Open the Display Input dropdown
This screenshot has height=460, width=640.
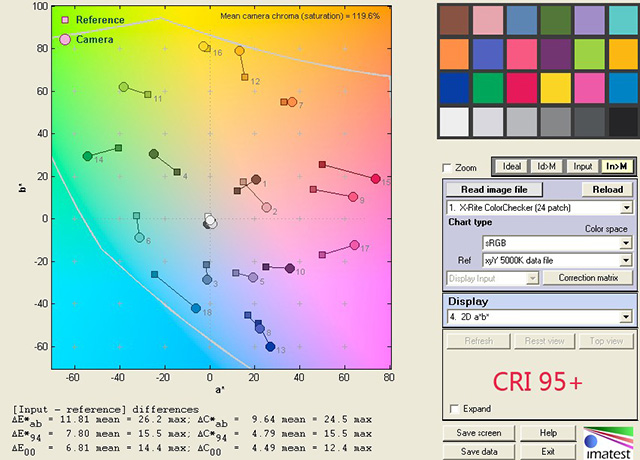[x=493, y=278]
